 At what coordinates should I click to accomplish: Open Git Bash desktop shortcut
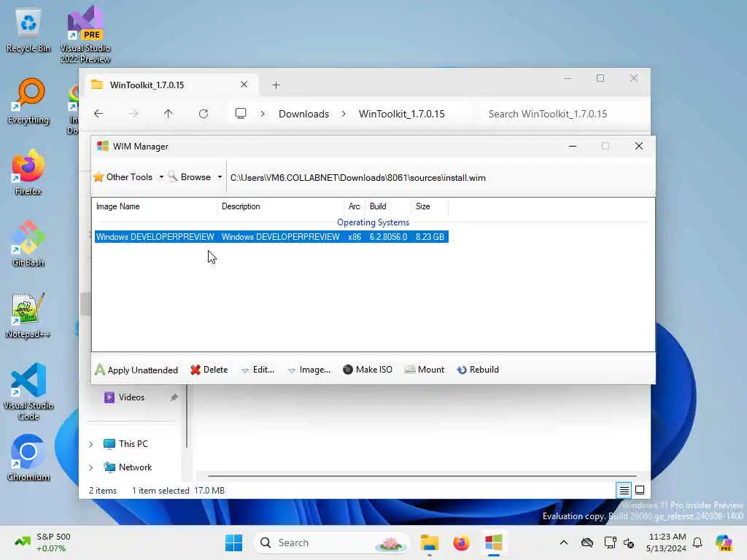click(x=28, y=244)
